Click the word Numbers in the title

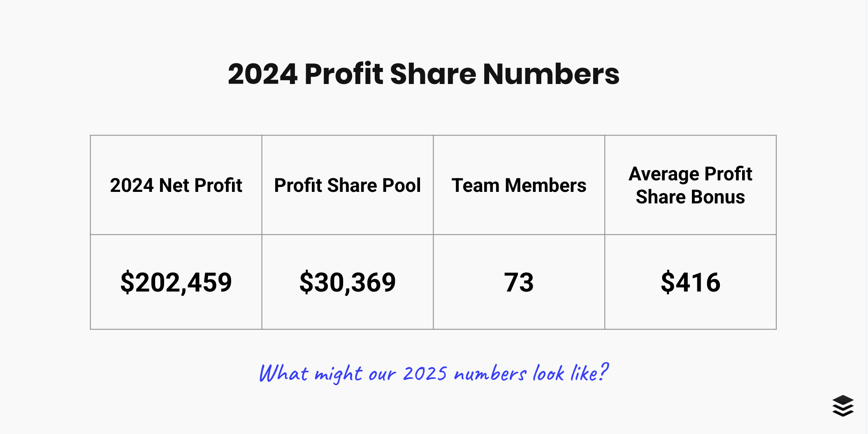point(551,74)
